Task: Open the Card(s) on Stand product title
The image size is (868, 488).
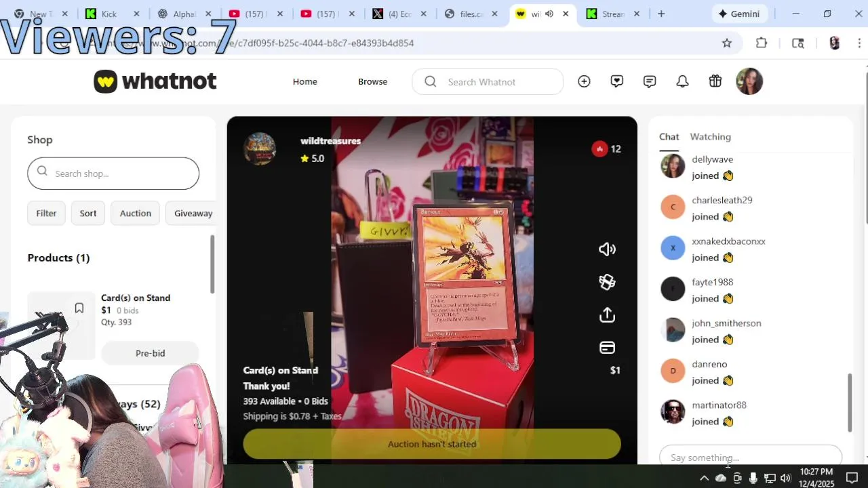Action: click(136, 298)
